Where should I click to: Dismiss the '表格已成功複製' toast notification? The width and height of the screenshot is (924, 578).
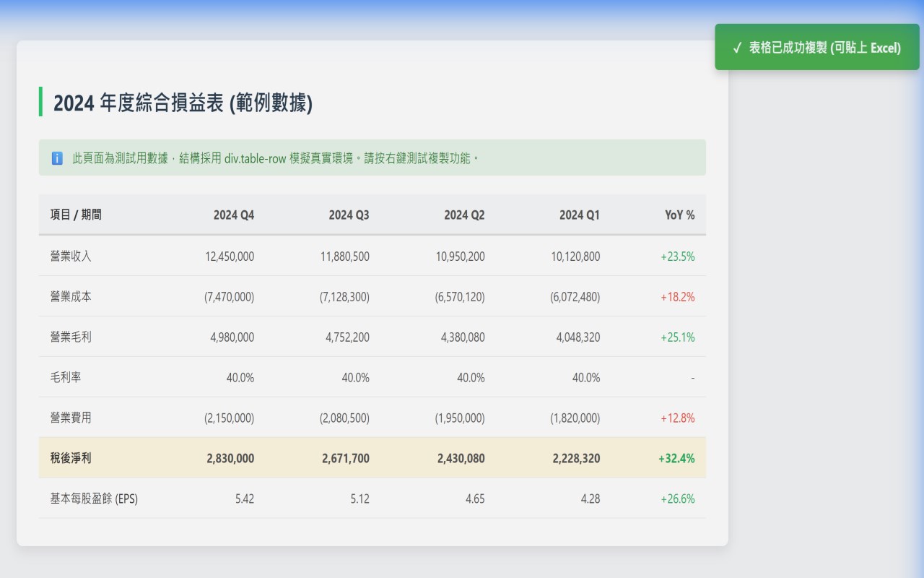pos(817,47)
